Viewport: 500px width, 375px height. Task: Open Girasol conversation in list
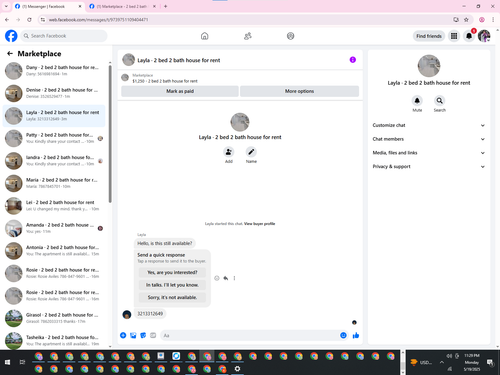point(54,318)
